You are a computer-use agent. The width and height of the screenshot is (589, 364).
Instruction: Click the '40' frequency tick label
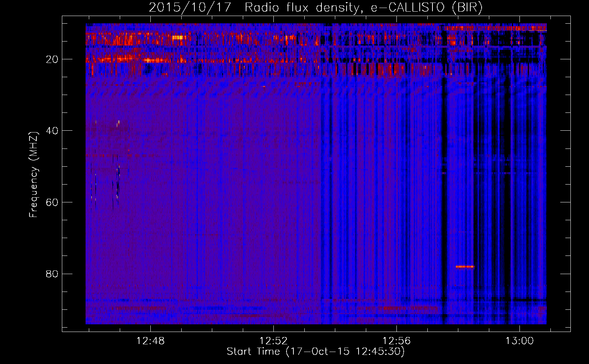pyautogui.click(x=52, y=130)
